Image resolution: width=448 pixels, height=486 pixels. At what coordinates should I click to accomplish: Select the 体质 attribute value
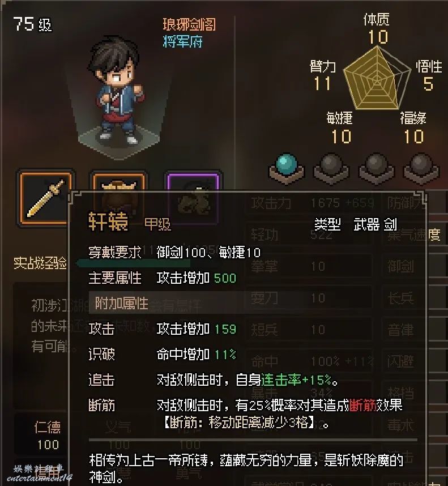pos(378,37)
